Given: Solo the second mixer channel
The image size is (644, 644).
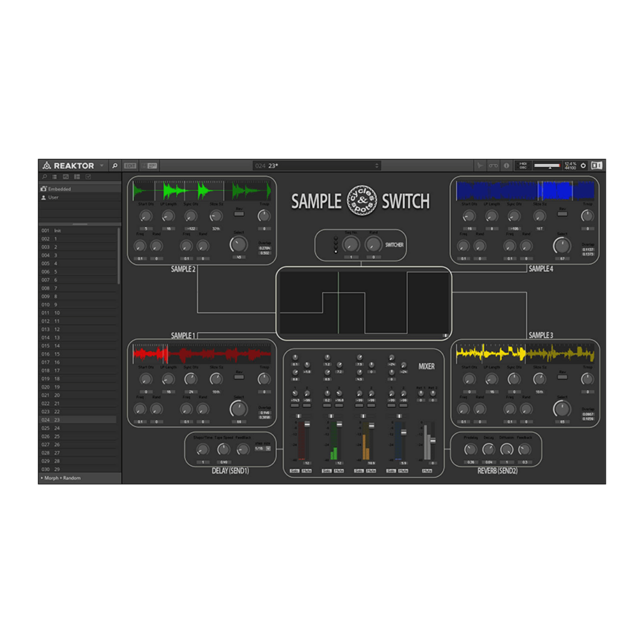Looking at the screenshot, I should pos(326,471).
